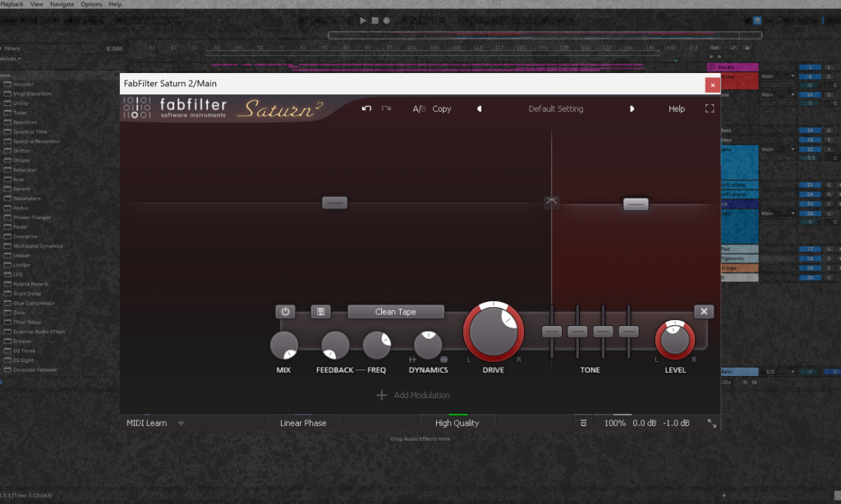Image resolution: width=841 pixels, height=504 pixels.
Task: Toggle the band power button
Action: point(285,312)
